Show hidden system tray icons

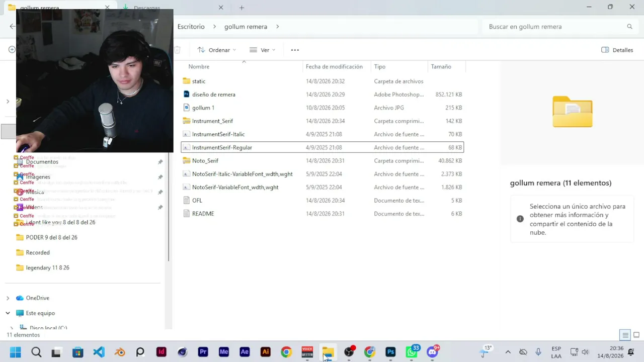[508, 352]
